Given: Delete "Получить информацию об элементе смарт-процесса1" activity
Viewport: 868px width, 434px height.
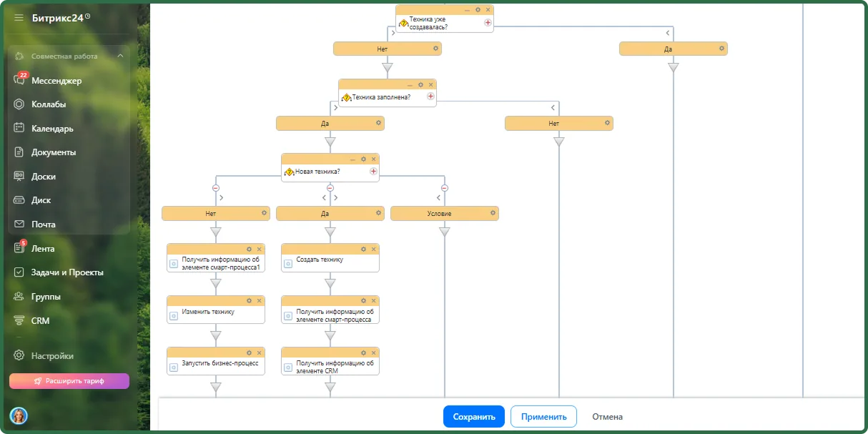Looking at the screenshot, I should click(259, 249).
